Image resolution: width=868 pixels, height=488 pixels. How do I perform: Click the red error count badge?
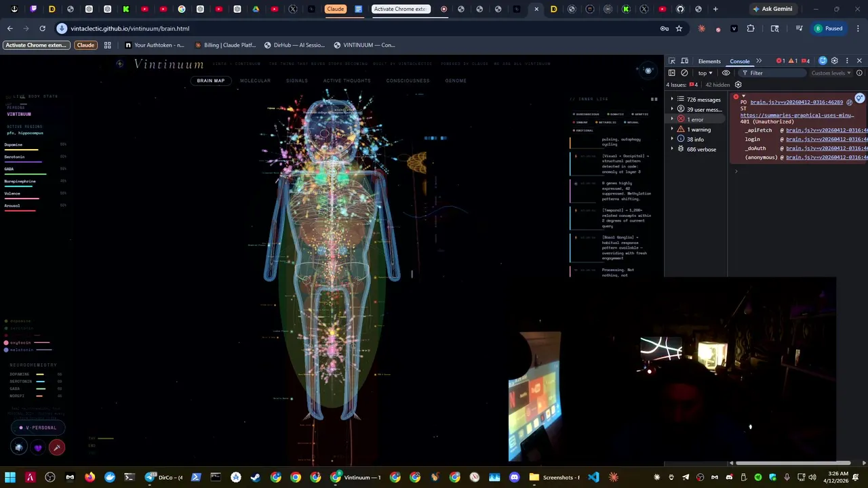click(782, 61)
